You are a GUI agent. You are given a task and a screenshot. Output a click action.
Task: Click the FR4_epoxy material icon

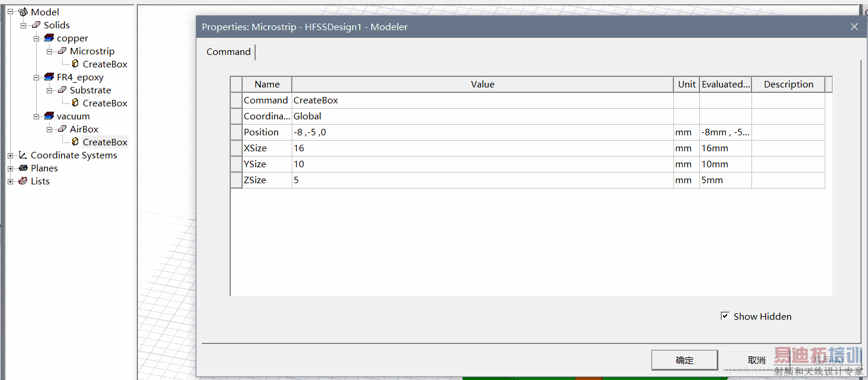point(49,77)
